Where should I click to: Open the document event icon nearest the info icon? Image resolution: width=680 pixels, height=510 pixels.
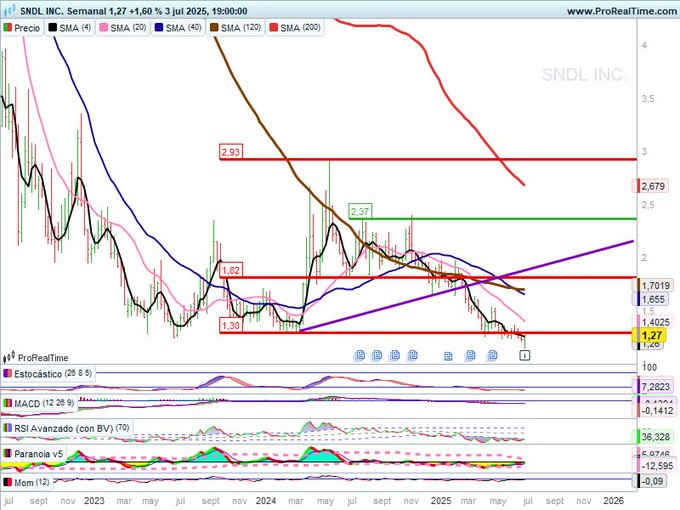(x=492, y=356)
